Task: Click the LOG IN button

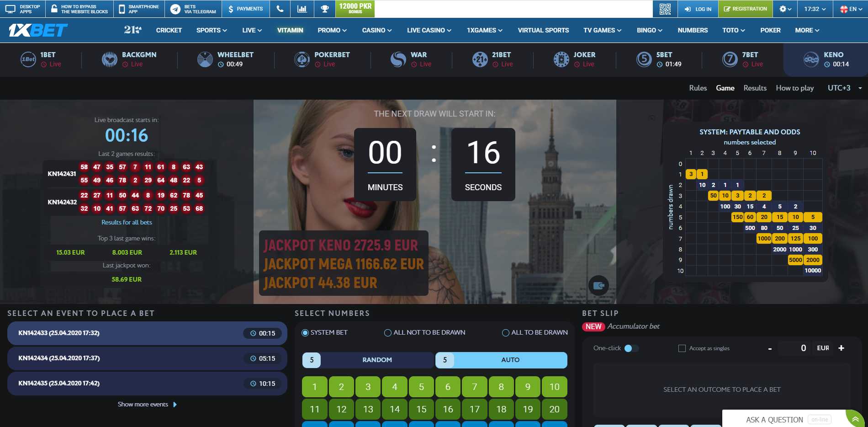Action: pyautogui.click(x=698, y=9)
